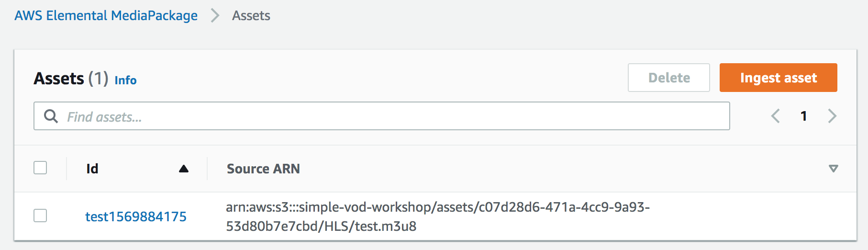Open the Info link beside Assets
The image size is (868, 250).
(x=125, y=80)
